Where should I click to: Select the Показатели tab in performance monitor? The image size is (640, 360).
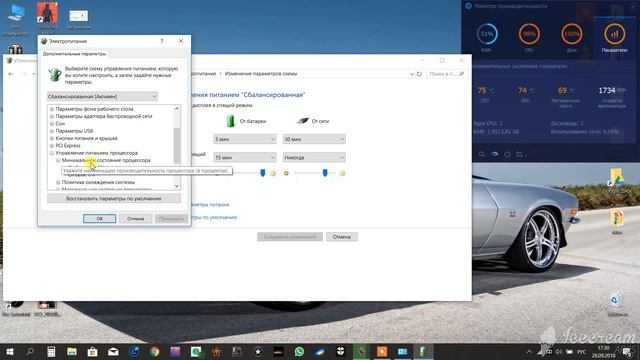(614, 38)
